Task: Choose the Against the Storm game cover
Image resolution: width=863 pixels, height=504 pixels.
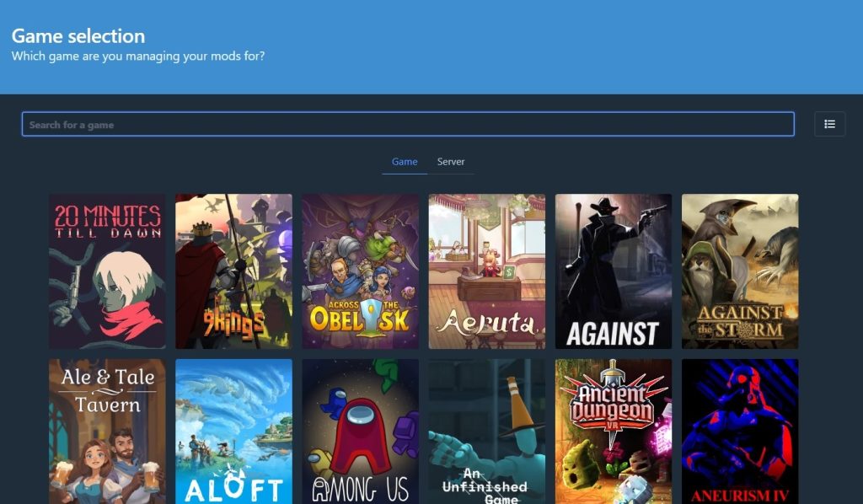Action: [740, 271]
